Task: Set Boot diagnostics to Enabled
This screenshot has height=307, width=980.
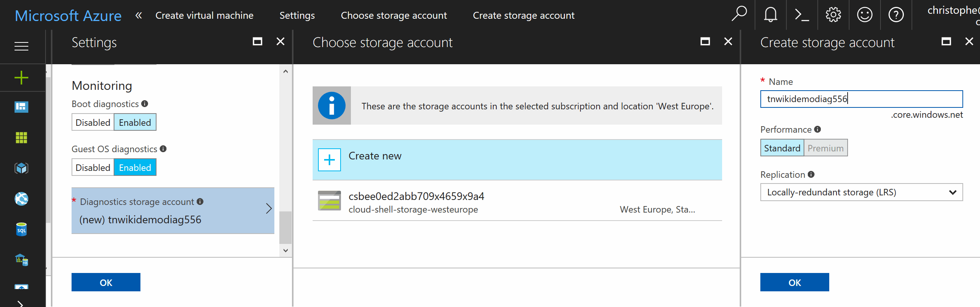Action: coord(135,122)
